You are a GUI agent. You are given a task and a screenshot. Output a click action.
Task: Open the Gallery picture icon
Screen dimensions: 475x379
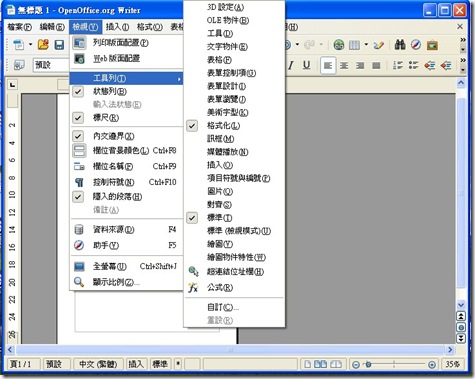tap(432, 45)
